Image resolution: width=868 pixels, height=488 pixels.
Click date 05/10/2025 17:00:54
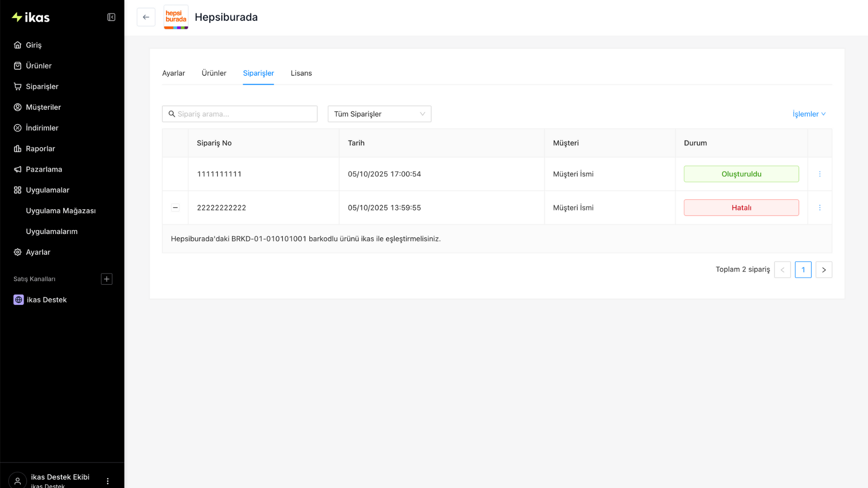pos(384,174)
